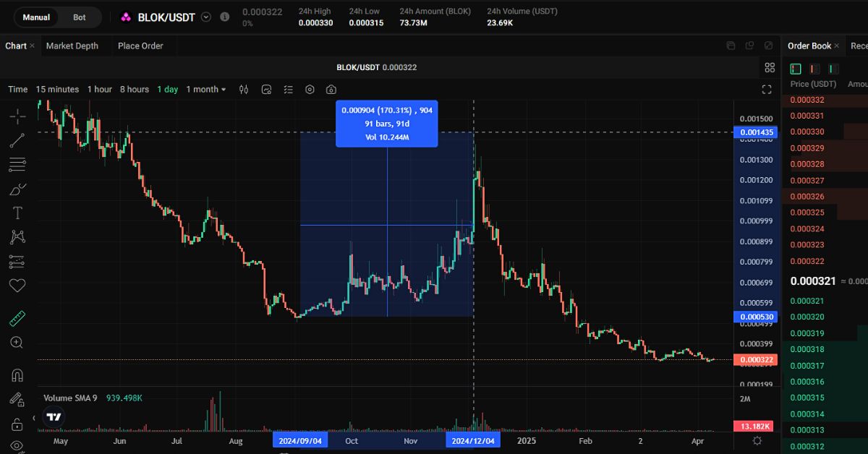This screenshot has width=868, height=454.
Task: Open the BLOK/USDT pair selector dropdown
Action: click(206, 17)
